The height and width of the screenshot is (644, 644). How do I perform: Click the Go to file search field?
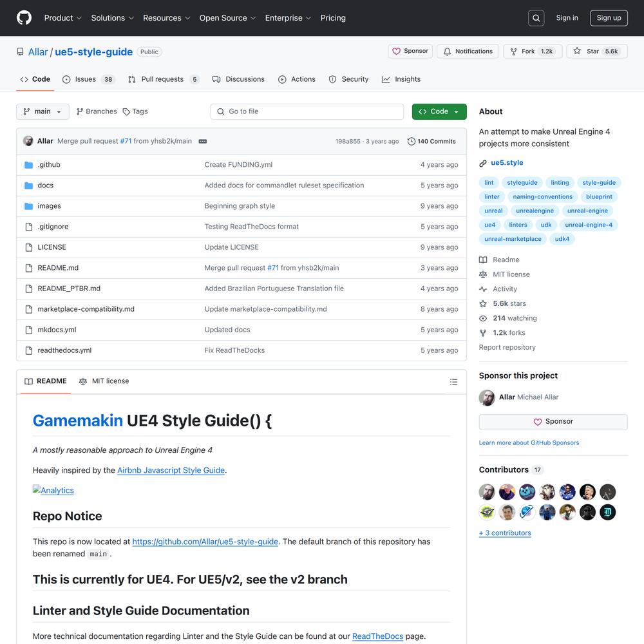[x=307, y=111]
